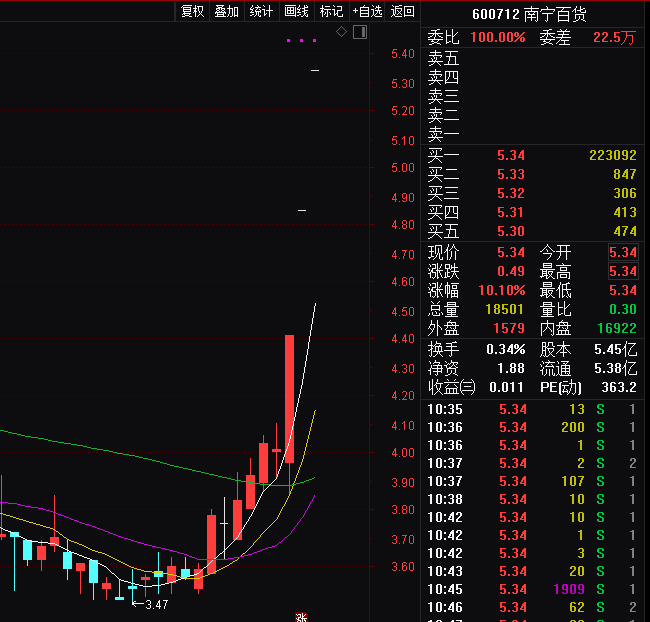This screenshot has height=622, width=650.
Task: Select the 卖二 order row
Action: [x=532, y=116]
